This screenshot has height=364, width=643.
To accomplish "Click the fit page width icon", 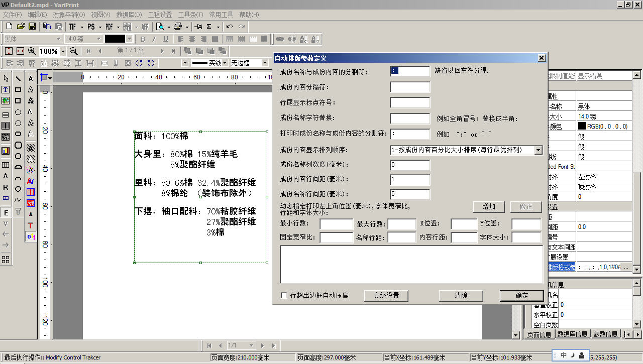I will click(21, 51).
